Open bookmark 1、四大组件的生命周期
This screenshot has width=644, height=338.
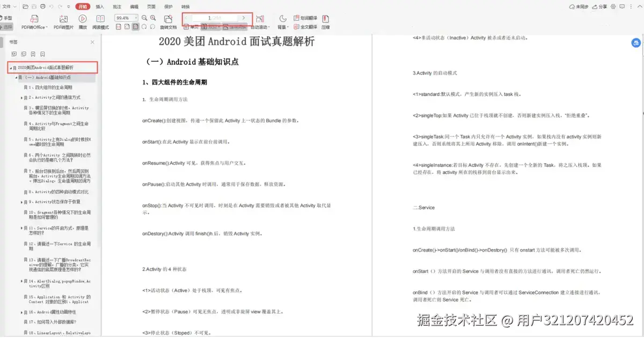point(51,87)
